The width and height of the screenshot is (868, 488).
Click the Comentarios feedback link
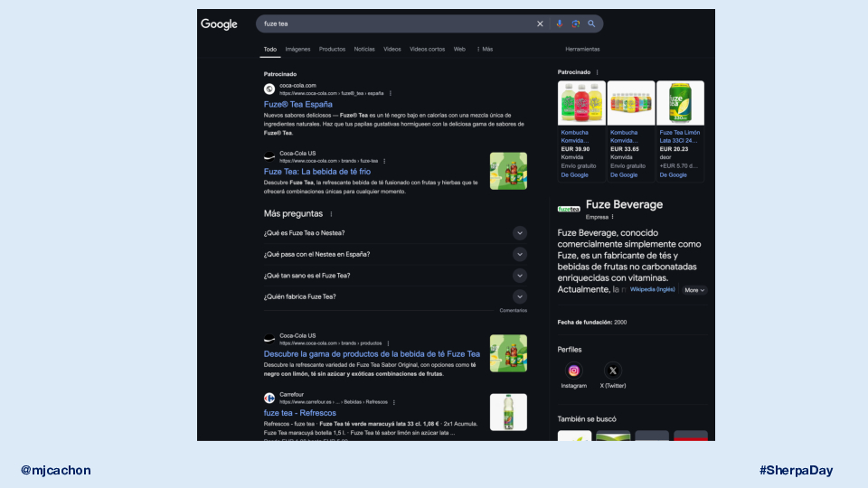point(514,310)
